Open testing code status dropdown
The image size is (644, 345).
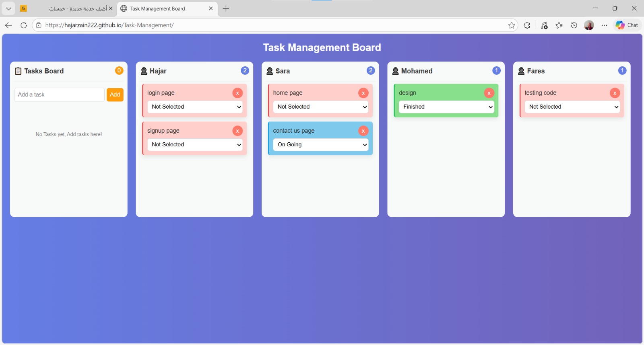[x=572, y=107]
